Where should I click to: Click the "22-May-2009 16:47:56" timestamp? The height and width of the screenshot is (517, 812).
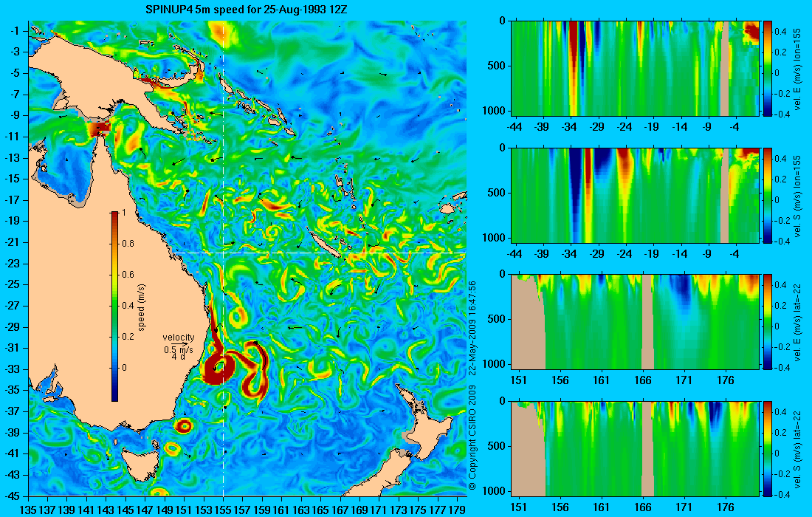click(x=472, y=328)
